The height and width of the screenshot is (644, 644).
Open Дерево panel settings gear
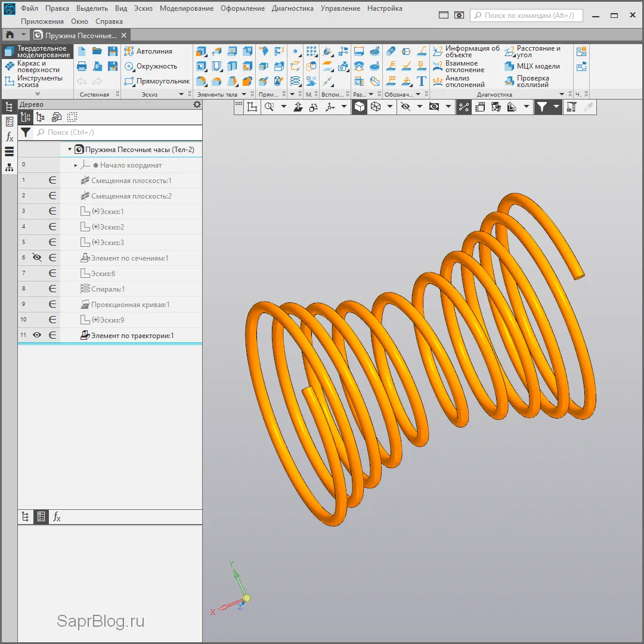[197, 104]
